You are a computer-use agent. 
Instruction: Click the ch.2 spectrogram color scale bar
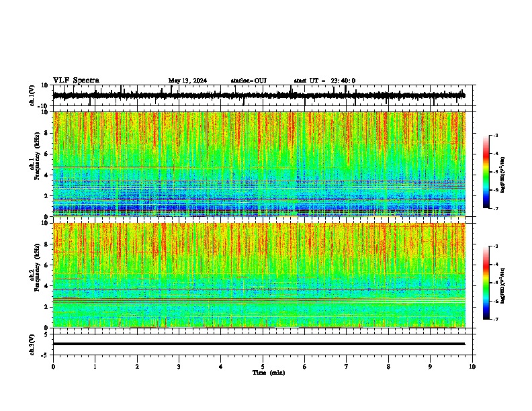click(x=486, y=283)
